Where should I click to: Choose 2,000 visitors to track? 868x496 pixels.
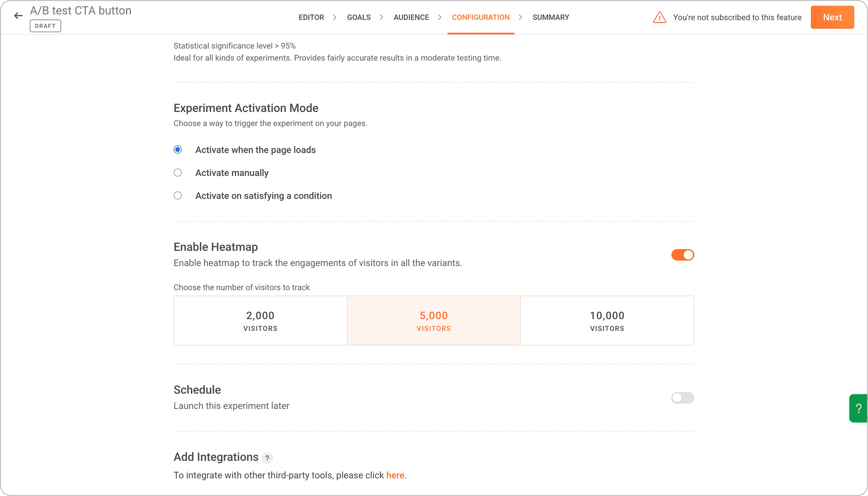pos(260,320)
